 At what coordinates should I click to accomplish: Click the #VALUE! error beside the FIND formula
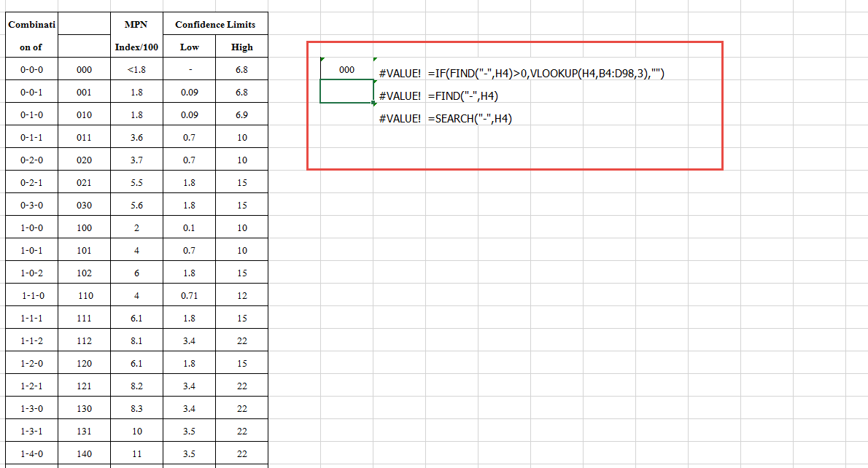point(400,96)
